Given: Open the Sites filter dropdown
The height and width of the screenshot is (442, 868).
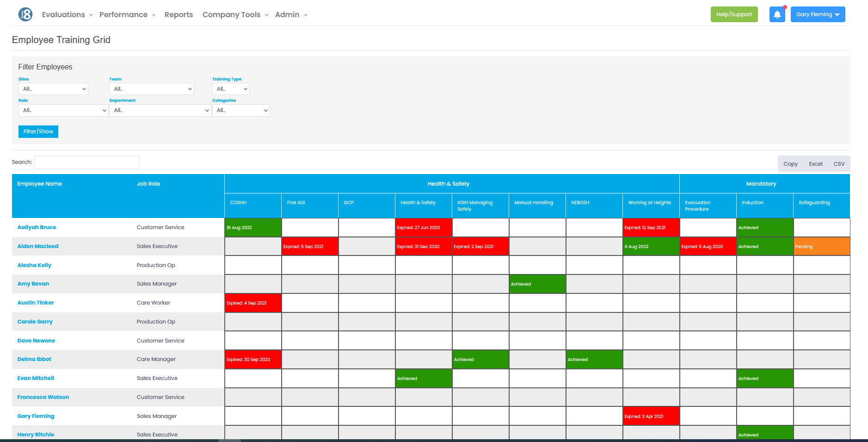Looking at the screenshot, I should [53, 89].
